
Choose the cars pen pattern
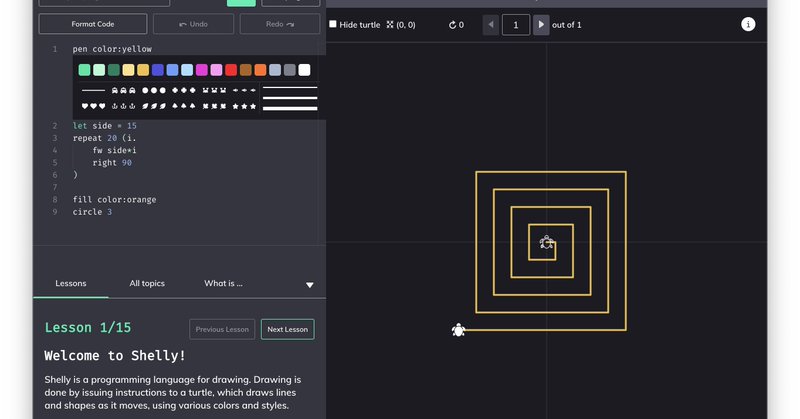point(123,90)
